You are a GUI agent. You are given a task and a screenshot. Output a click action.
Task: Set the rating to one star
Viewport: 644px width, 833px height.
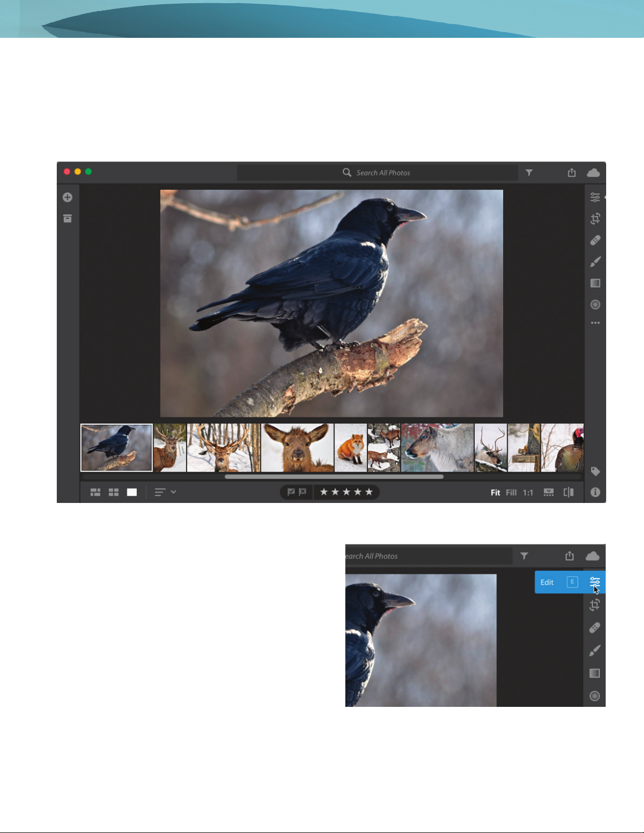[x=324, y=492]
